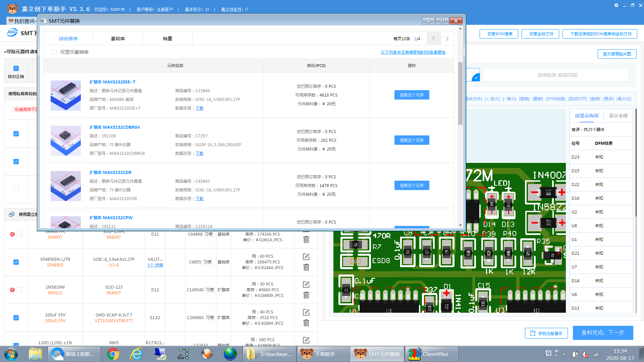Open Internet Explorer from taskbar
644x362 pixels.
click(x=137, y=354)
